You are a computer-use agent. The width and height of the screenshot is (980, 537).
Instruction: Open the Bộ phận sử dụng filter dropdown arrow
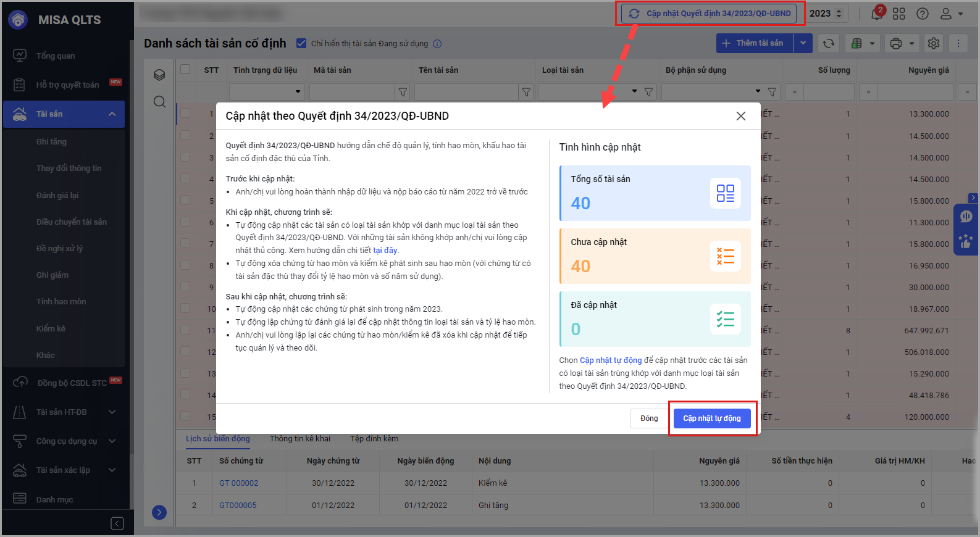(x=758, y=91)
